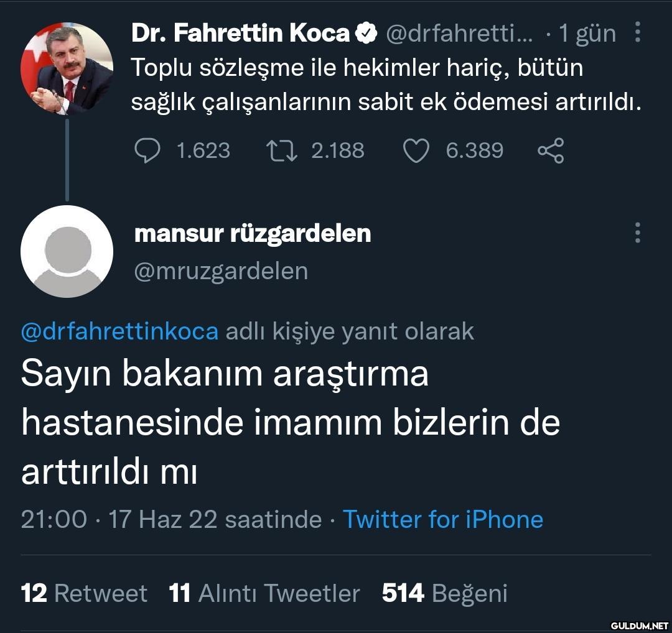
Task: Click the blue verified badge
Action: point(366,34)
